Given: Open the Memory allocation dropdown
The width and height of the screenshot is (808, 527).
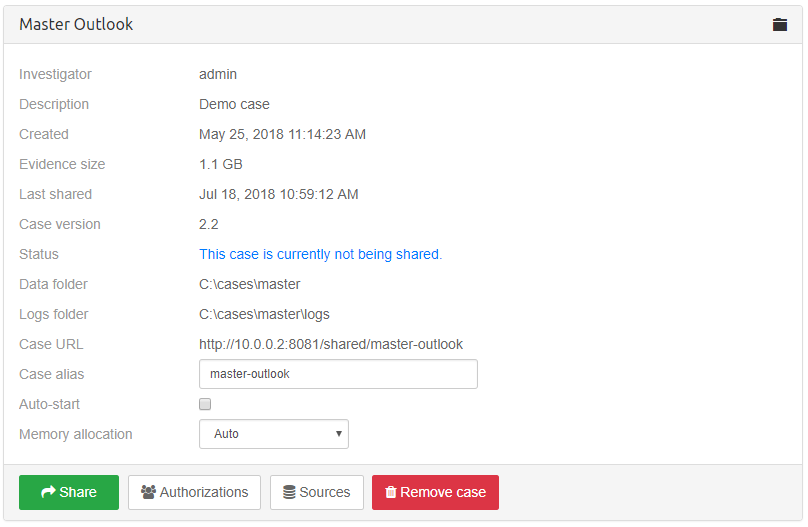Looking at the screenshot, I should [x=273, y=434].
